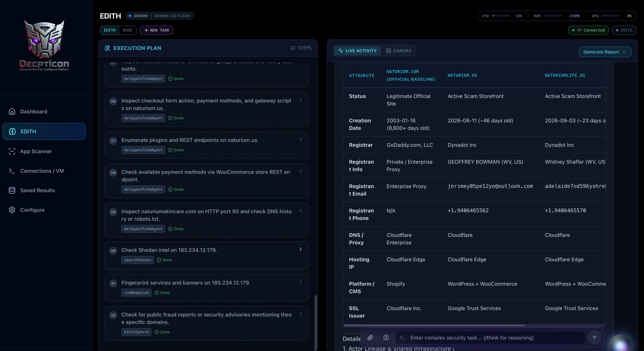
Task: Click the EDITH brain icon in sidebar
Action: (12, 131)
